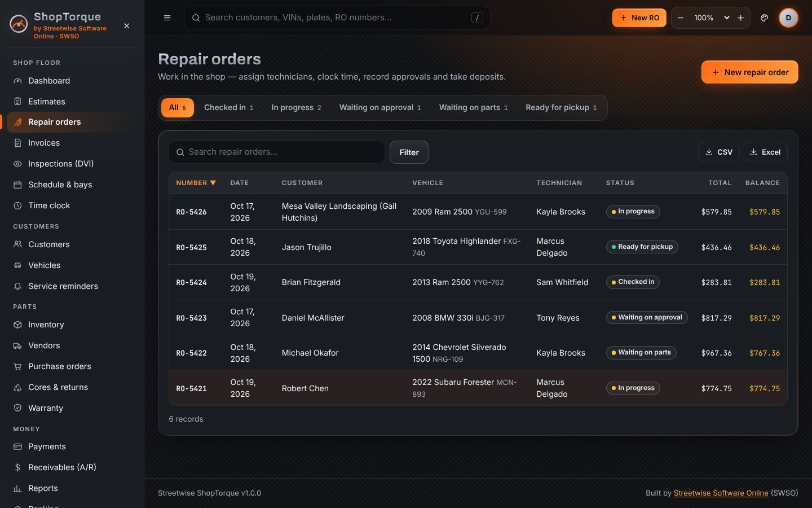Open Customers from the sidebar
This screenshot has height=508, width=812.
point(72,244)
